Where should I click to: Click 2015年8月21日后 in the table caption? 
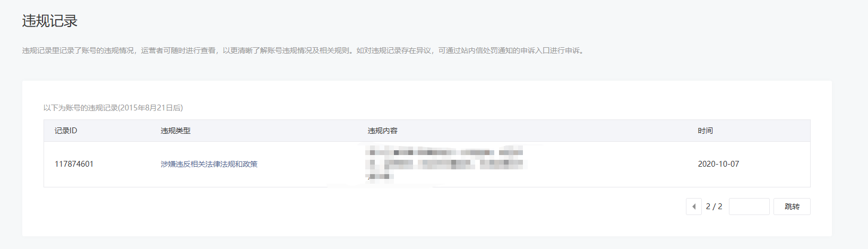[150, 108]
